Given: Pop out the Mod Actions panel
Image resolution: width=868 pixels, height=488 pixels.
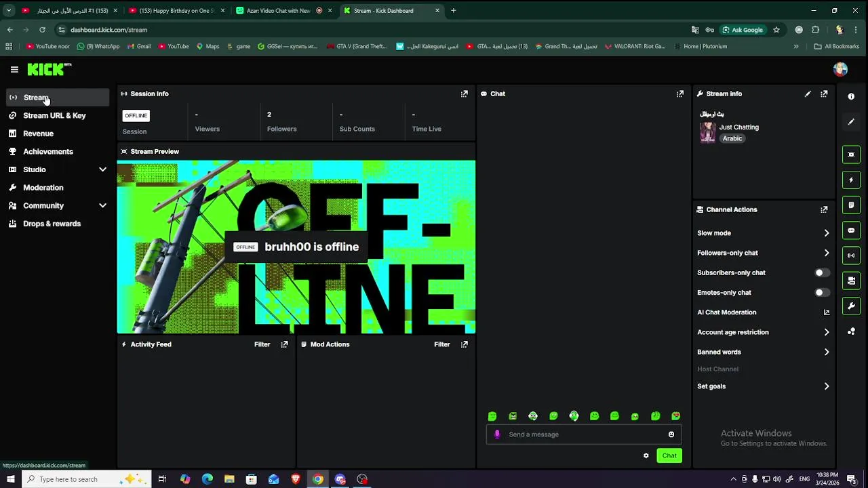Looking at the screenshot, I should tap(465, 344).
